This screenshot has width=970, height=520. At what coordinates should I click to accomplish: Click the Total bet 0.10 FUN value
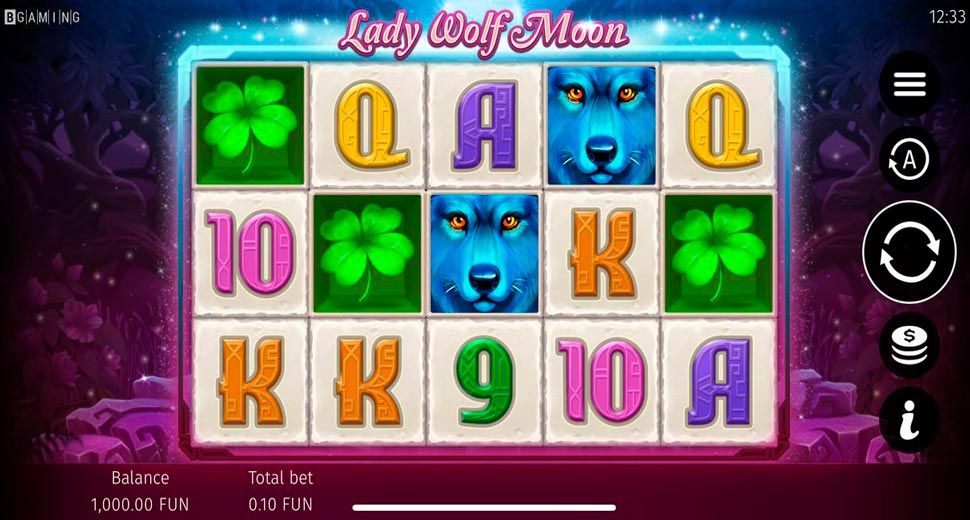point(280,504)
